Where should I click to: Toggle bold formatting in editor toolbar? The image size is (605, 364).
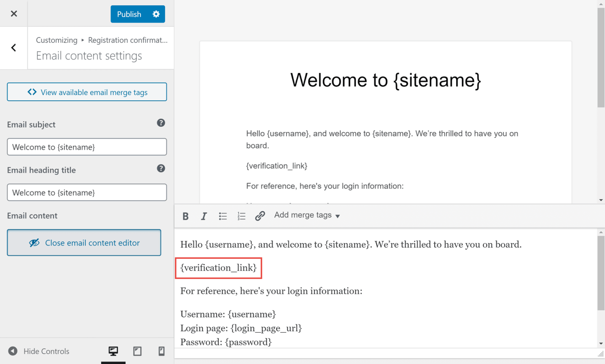pyautogui.click(x=186, y=216)
